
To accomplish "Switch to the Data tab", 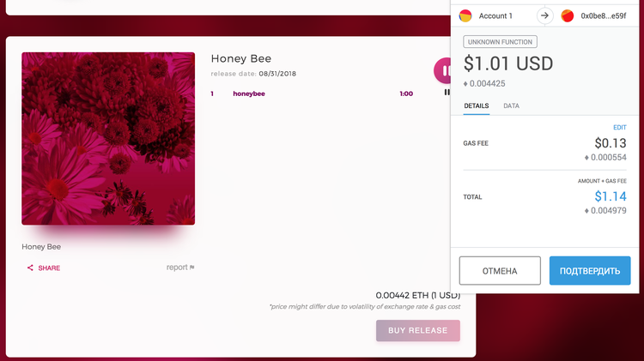I will point(511,106).
